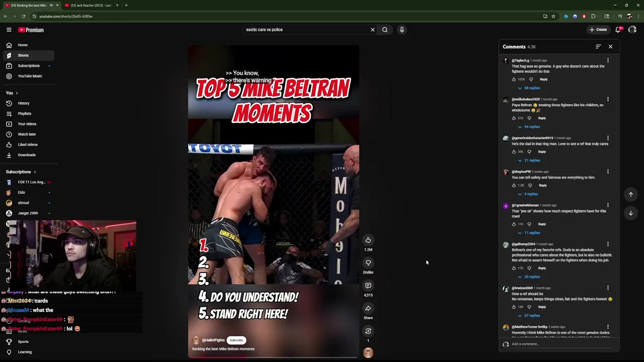This screenshot has height=362, width=644.
Task: Reply to @1greatwhiteman's comment
Action: point(542,224)
